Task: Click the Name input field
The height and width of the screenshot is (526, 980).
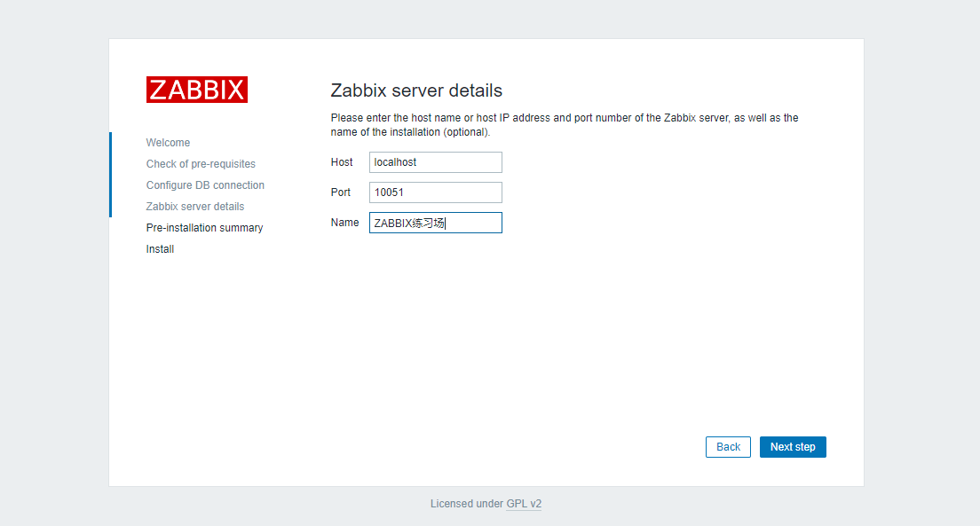Action: click(x=436, y=223)
